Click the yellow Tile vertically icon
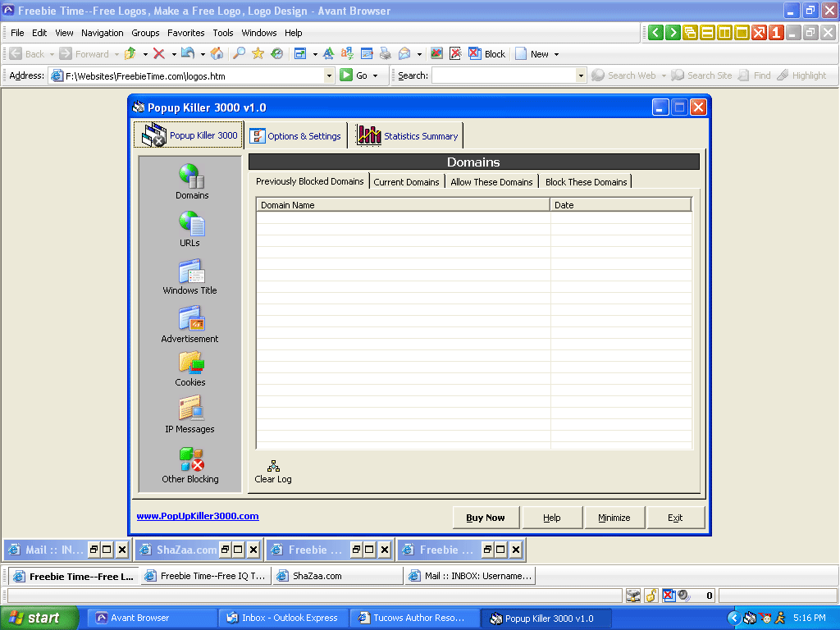This screenshot has height=630, width=840. [x=724, y=33]
